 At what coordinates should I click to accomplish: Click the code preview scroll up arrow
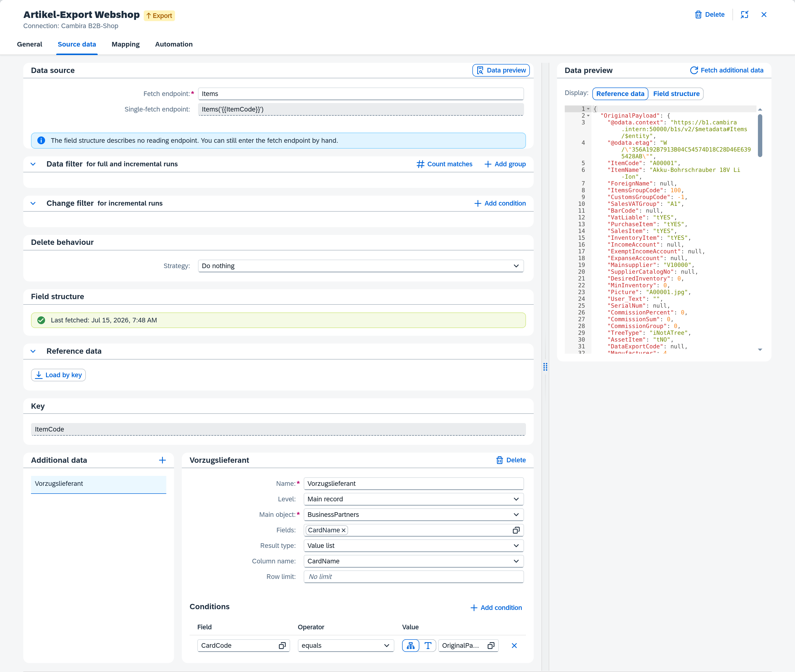click(x=760, y=110)
